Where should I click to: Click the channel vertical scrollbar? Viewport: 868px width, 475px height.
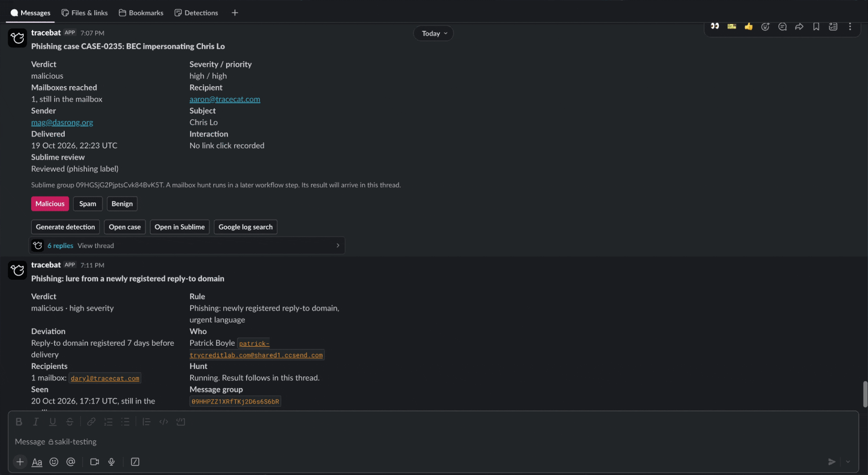coord(865,394)
